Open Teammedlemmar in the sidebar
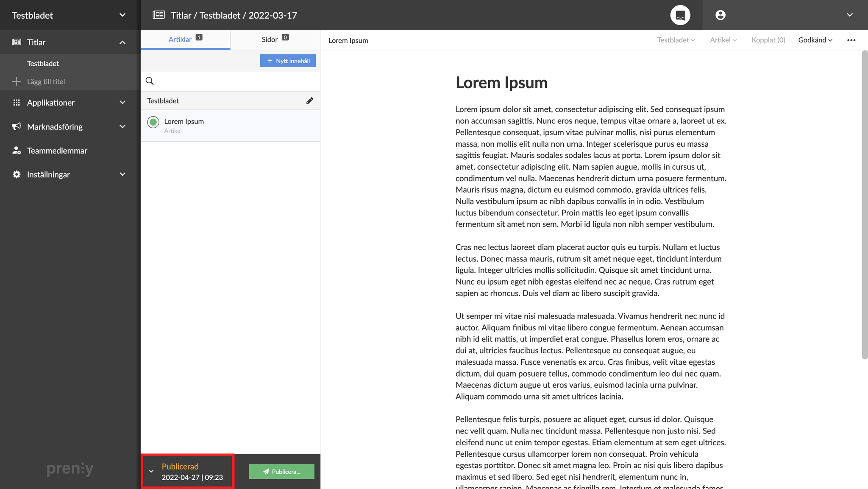Viewport: 868px width, 489px height. [57, 151]
